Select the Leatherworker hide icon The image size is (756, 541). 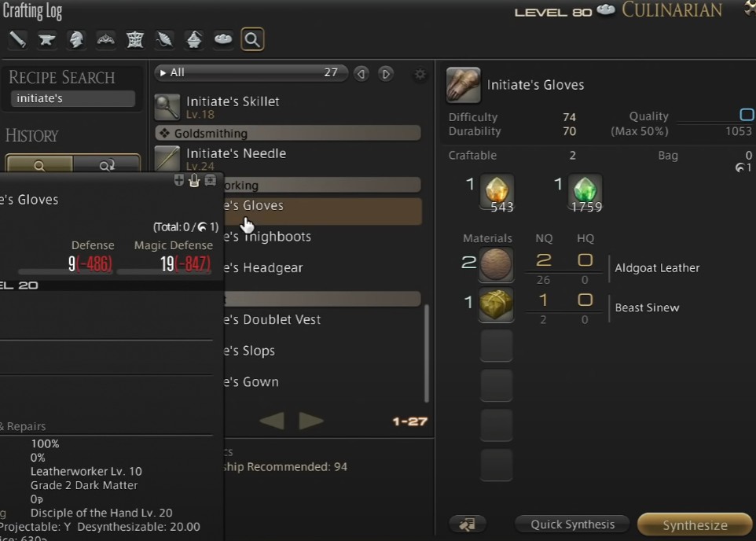coord(135,39)
